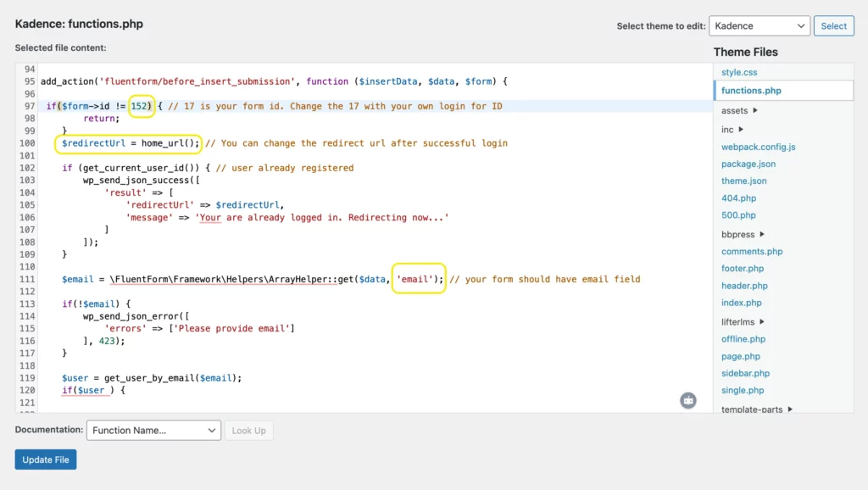
Task: Click the Update File button
Action: (46, 459)
